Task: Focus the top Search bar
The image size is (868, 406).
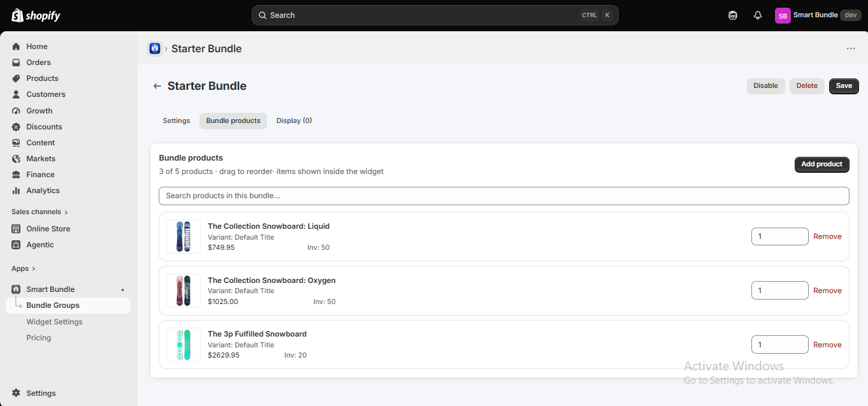Action: point(435,15)
